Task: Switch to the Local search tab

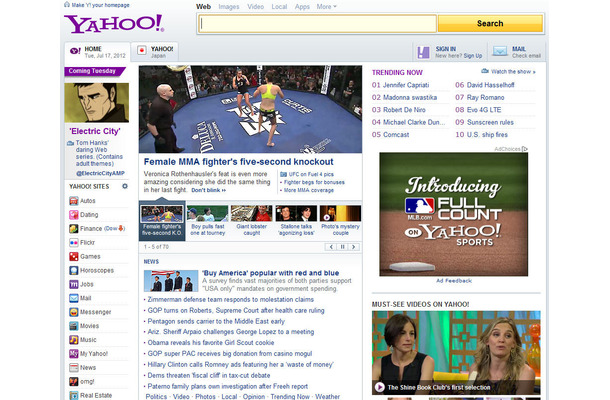Action: 279,7
